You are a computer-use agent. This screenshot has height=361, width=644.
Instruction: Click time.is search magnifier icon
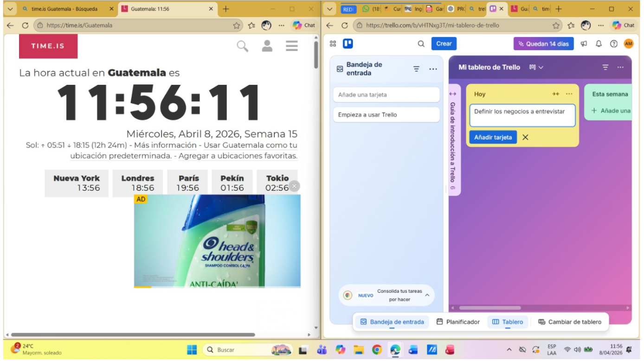(x=241, y=45)
